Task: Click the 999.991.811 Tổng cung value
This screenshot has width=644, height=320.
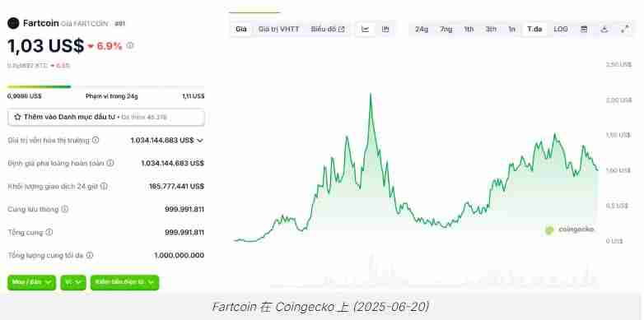Action: tap(184, 232)
